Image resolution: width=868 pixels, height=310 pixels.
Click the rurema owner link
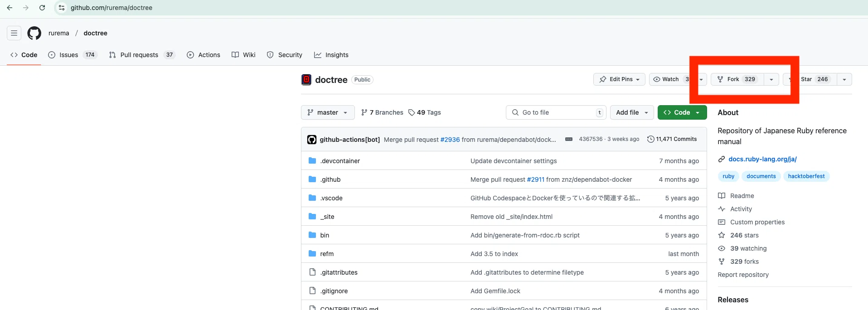point(59,33)
